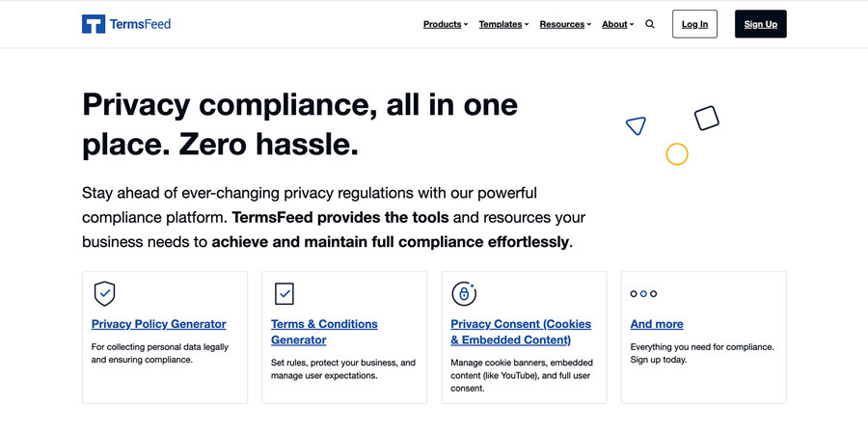868x434 pixels.
Task: Click the black rounded square shape
Action: [707, 119]
